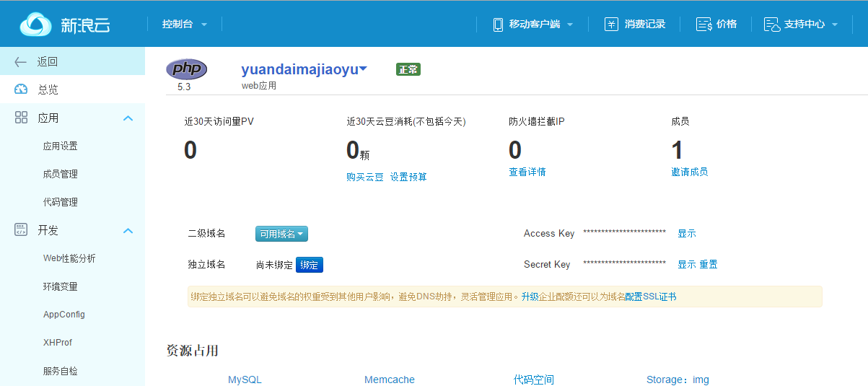This screenshot has width=868, height=386.
Task: Click the Sina Cloud logo icon
Action: pyautogui.click(x=36, y=25)
